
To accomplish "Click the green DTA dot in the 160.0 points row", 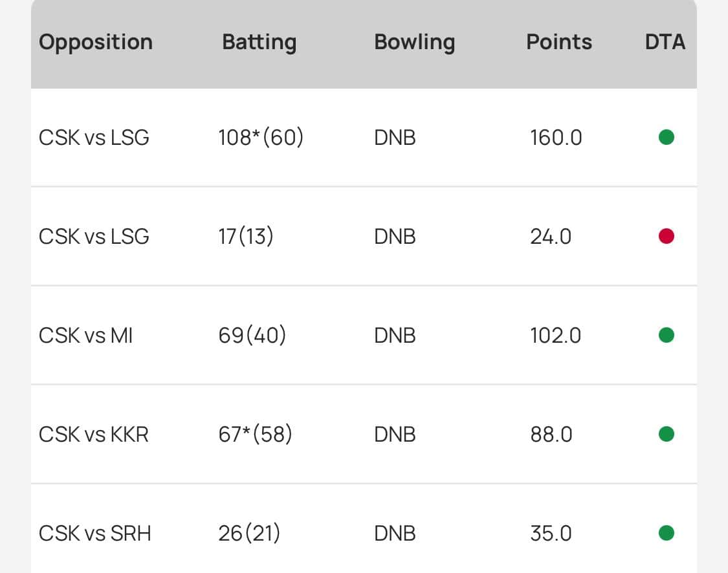I will pyautogui.click(x=666, y=137).
